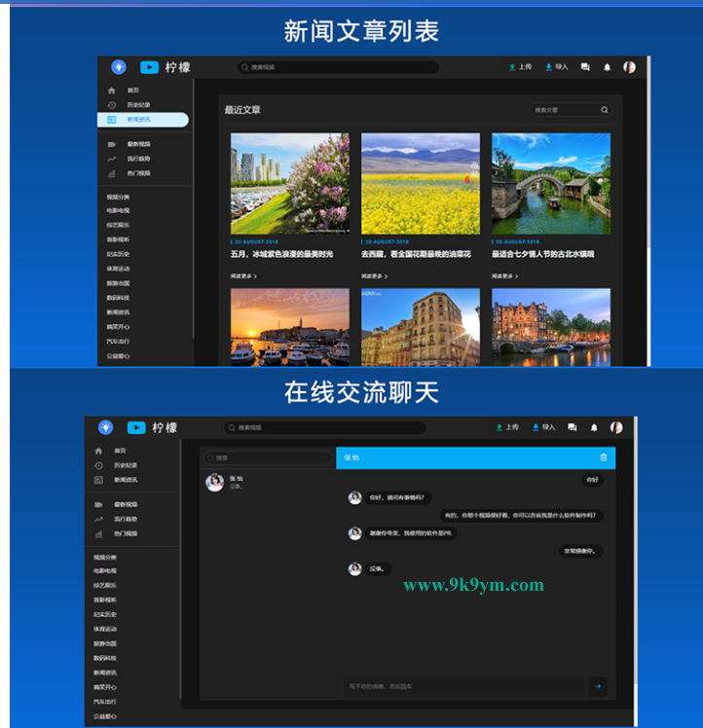Send the chat message with the arrow button
703x728 pixels.
(598, 686)
